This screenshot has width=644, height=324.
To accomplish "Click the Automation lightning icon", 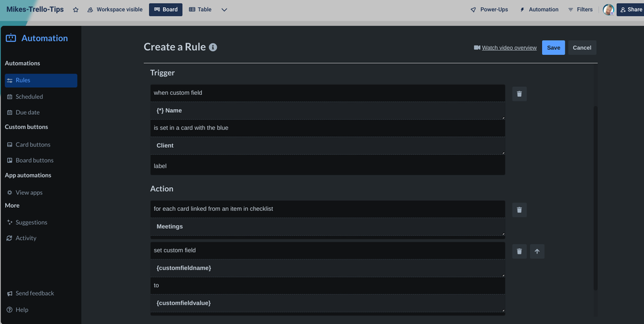I will (522, 10).
